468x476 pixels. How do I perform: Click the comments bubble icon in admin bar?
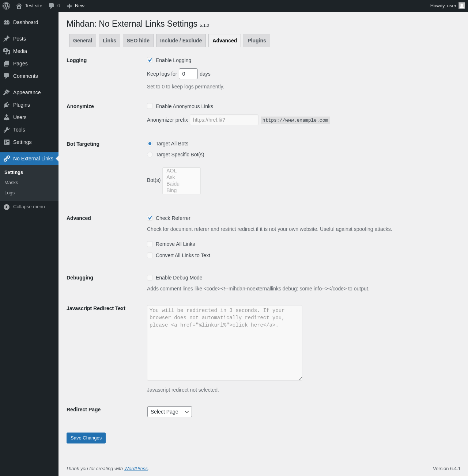52,6
